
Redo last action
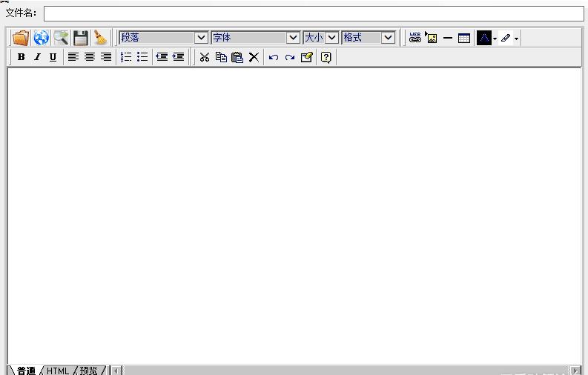[289, 58]
